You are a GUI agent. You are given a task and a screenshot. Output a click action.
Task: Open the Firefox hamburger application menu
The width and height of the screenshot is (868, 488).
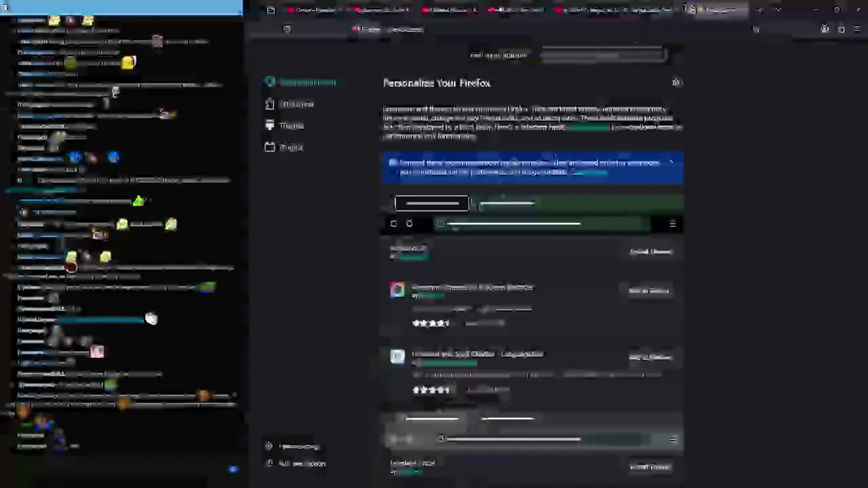857,29
